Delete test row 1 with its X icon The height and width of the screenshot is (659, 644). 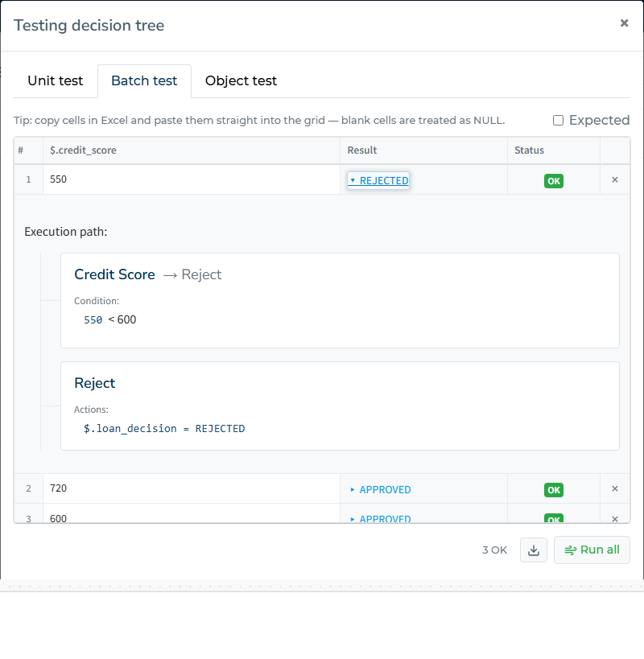[615, 179]
